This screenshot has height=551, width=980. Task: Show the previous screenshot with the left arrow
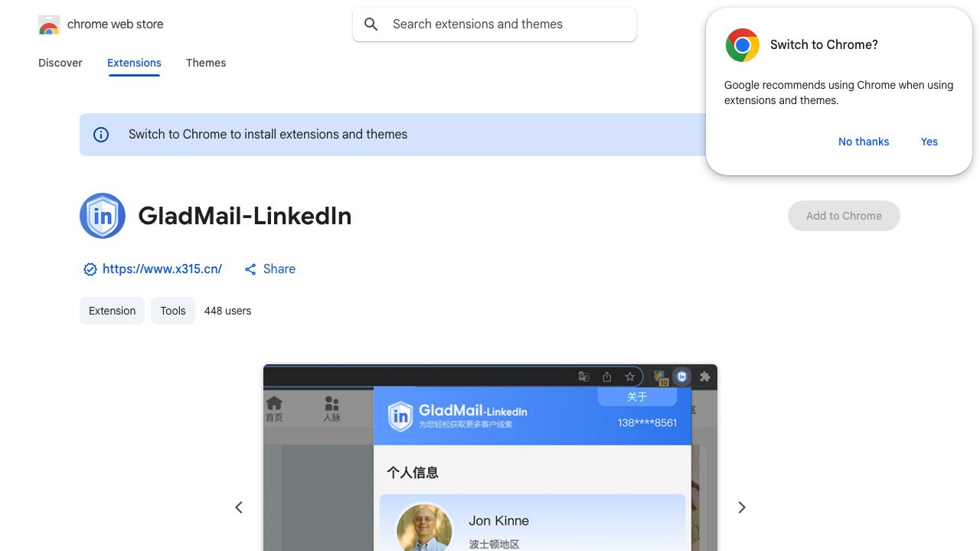(239, 507)
